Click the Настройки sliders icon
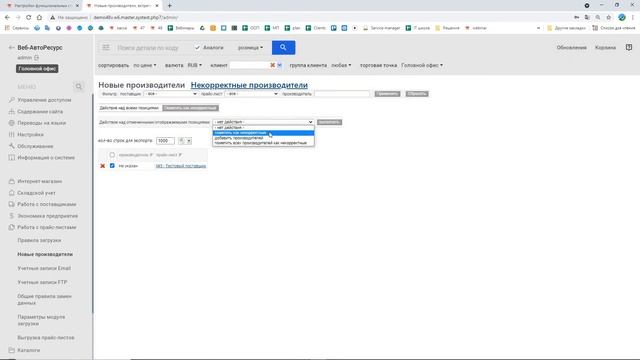The height and width of the screenshot is (360, 640). tap(11, 134)
